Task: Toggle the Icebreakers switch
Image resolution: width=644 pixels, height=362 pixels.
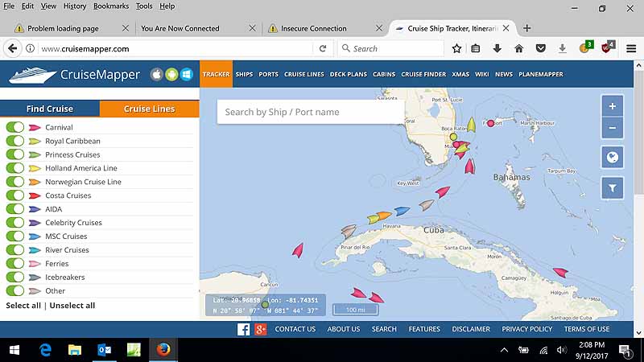Action: coord(15,277)
